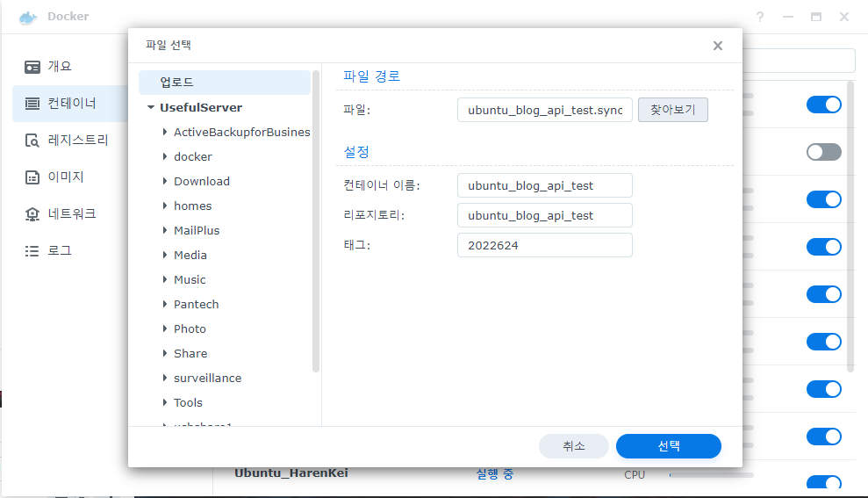Select the Photo folder name

[x=190, y=329]
